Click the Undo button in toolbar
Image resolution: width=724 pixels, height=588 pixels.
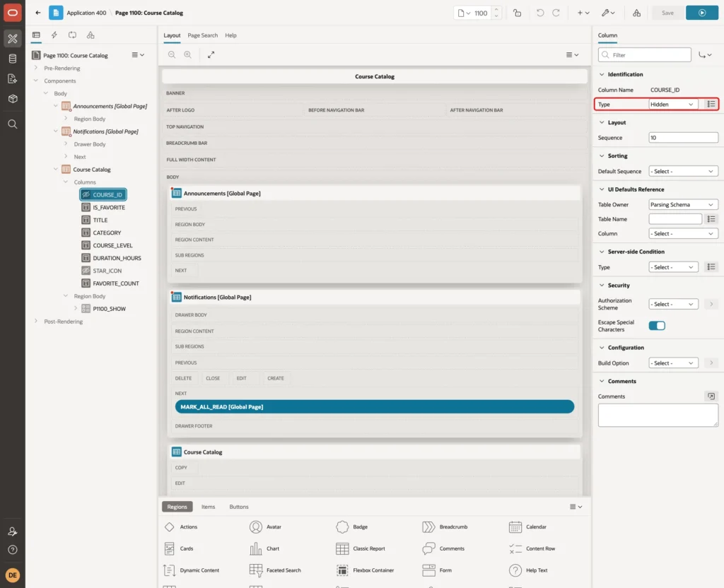click(539, 13)
